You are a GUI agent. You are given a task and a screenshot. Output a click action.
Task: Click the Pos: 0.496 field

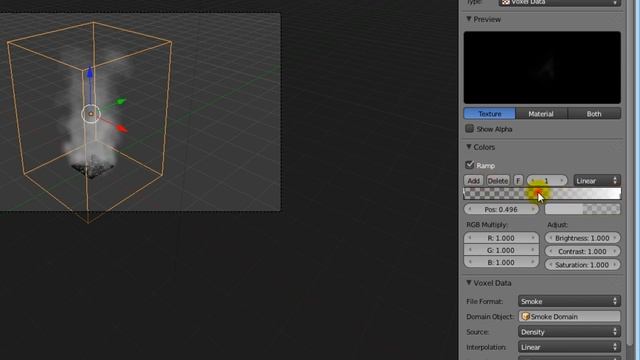(501, 209)
